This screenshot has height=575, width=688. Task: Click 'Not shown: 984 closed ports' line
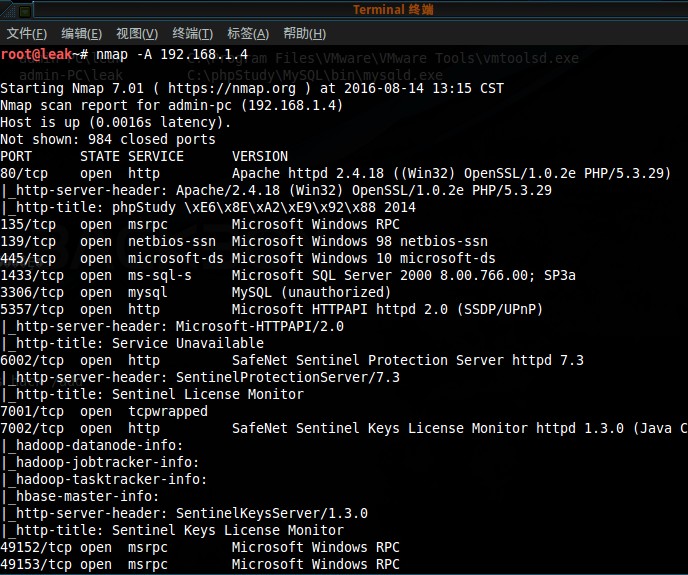coord(108,139)
